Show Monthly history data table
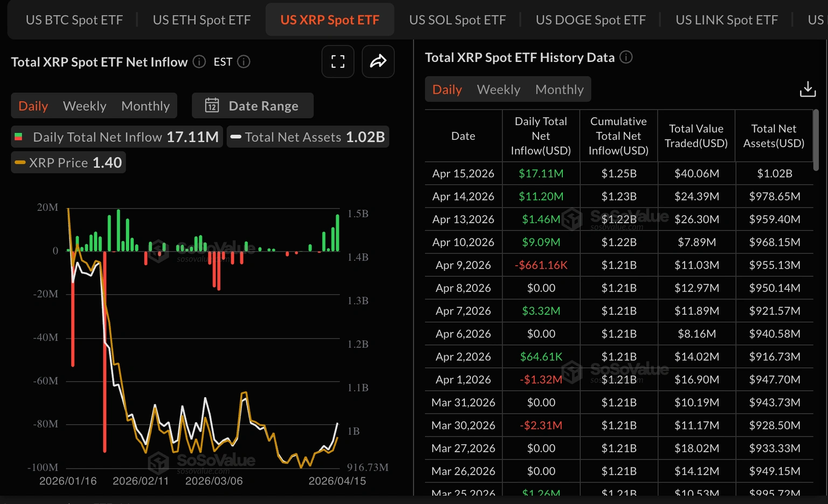The width and height of the screenshot is (828, 504). point(560,89)
